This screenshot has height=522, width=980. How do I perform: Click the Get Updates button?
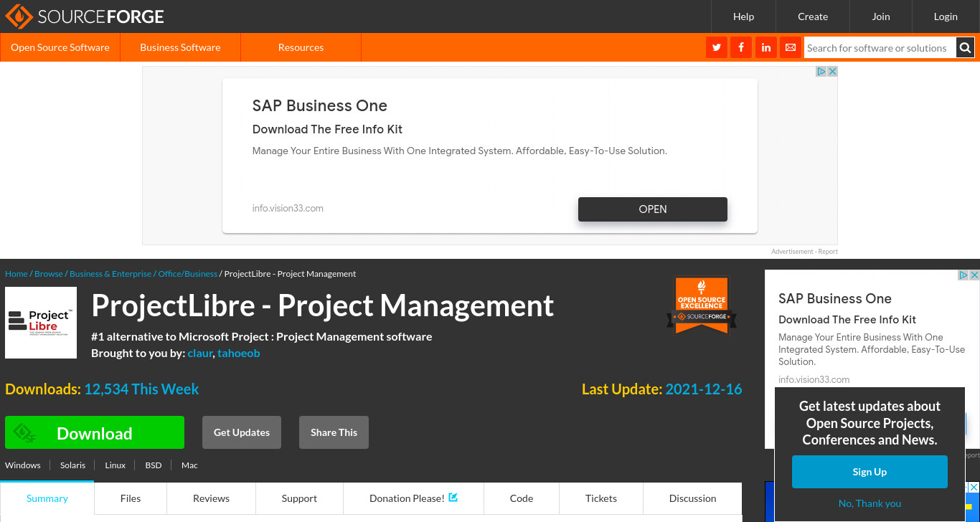pyautogui.click(x=242, y=432)
